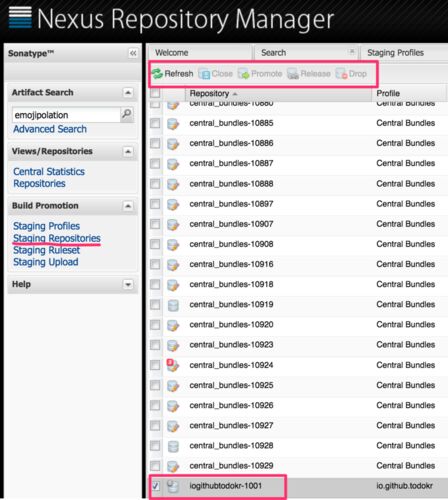Screen dimensions: 448x500
Task: Click repository icon for central_bundles-10908
Action: point(173,245)
